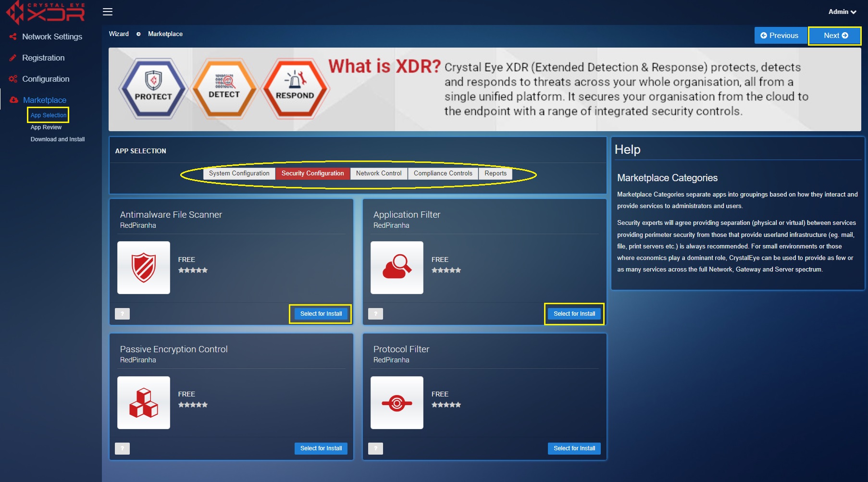The height and width of the screenshot is (482, 868).
Task: Click the Protocol Filter app icon
Action: pos(397,403)
